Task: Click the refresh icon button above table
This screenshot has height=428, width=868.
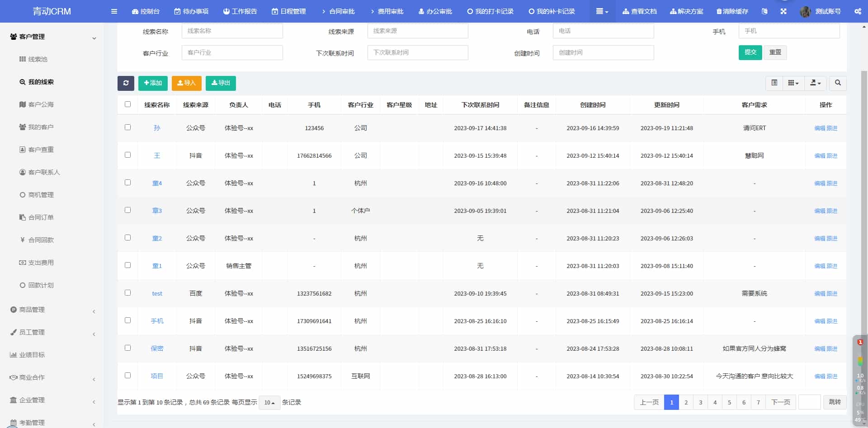Action: [x=126, y=83]
